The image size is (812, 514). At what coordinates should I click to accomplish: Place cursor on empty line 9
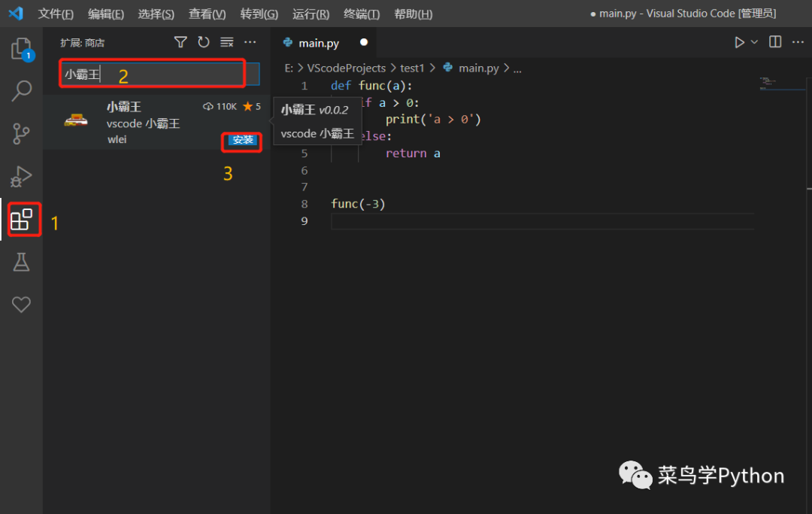[x=542, y=221]
